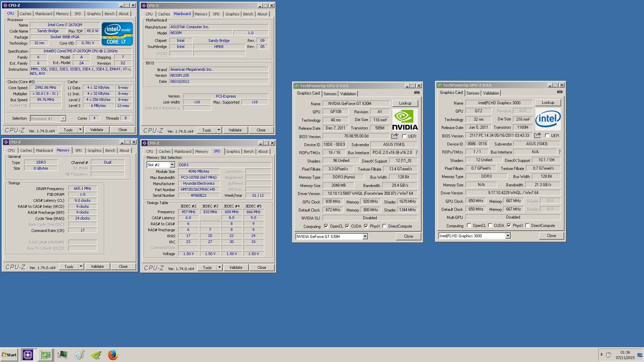Open the system monitor taskbar icon

click(x=62, y=355)
